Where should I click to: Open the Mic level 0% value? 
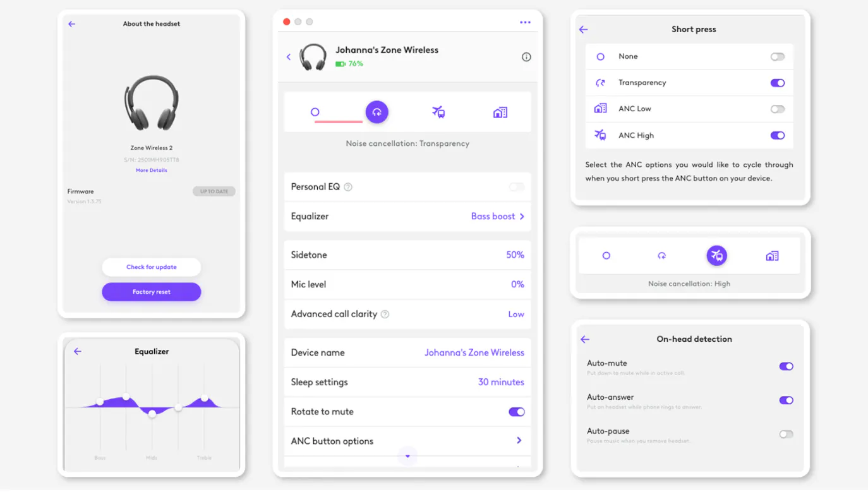tap(517, 284)
